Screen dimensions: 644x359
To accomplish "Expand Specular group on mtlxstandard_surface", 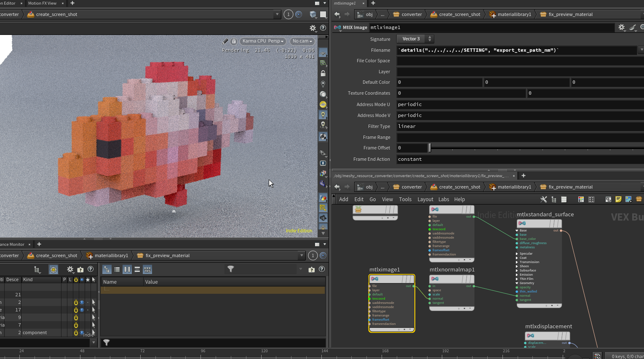I will (x=517, y=254).
